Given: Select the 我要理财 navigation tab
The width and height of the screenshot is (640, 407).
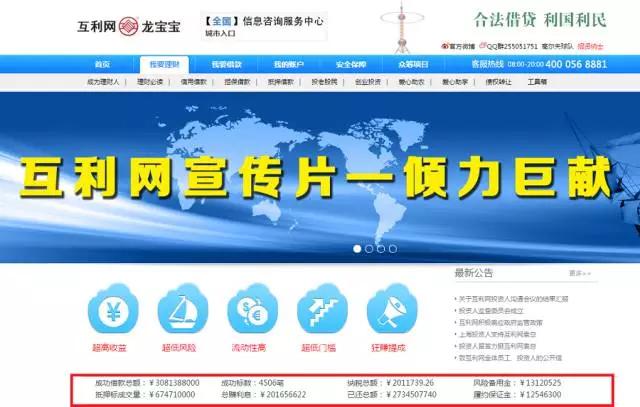Looking at the screenshot, I should (164, 64).
